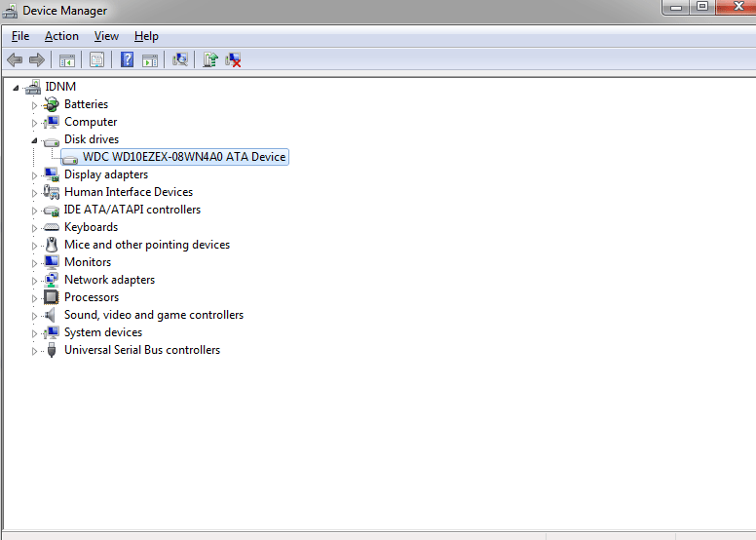Expand the Batteries node
756x540 pixels.
click(x=34, y=105)
